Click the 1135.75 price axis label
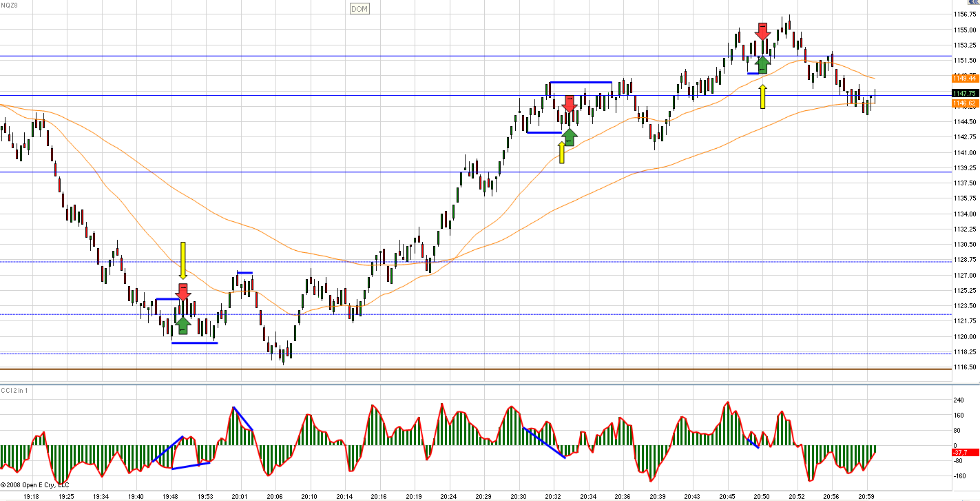The image size is (980, 501). [965, 198]
